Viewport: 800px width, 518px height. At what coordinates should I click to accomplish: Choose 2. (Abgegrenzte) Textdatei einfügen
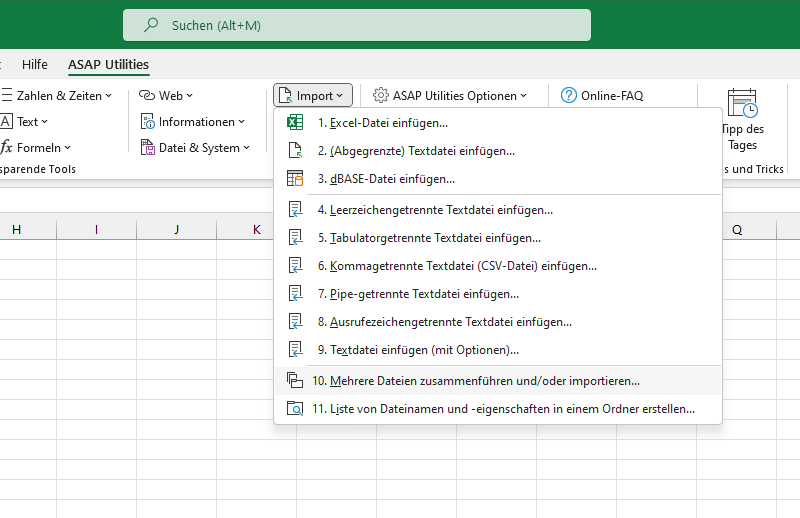coord(498,151)
